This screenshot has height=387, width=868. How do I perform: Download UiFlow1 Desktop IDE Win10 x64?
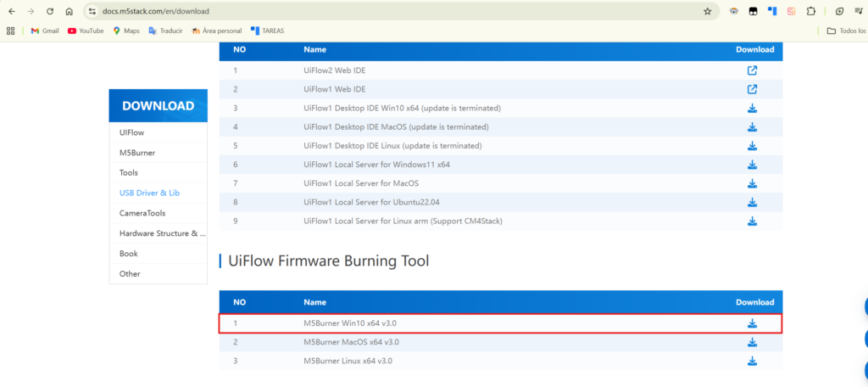pyautogui.click(x=751, y=109)
